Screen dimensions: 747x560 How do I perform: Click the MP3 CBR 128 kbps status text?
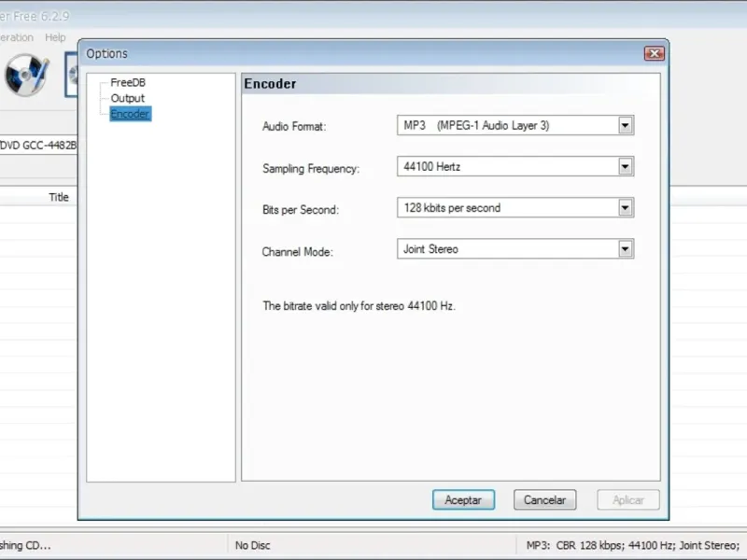click(633, 545)
